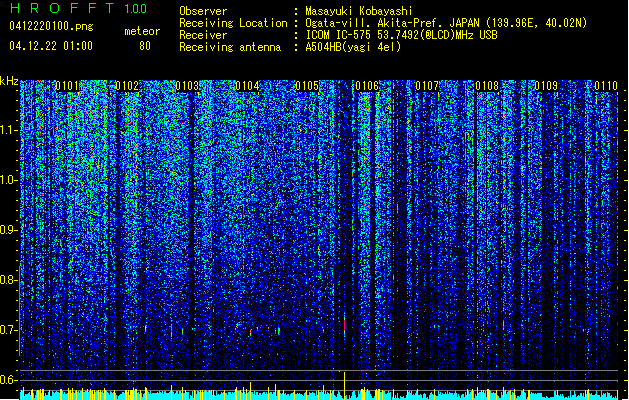Click the Observer label
This screenshot has width=629, height=400.
tap(203, 11)
